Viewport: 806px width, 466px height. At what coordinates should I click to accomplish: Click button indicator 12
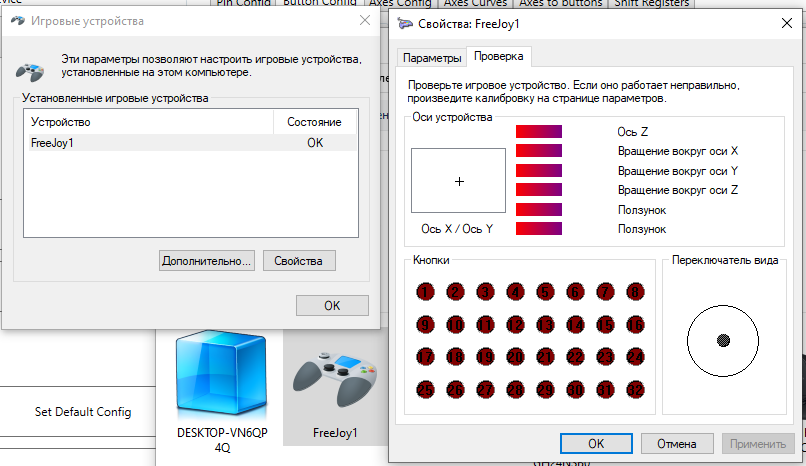[x=515, y=325]
